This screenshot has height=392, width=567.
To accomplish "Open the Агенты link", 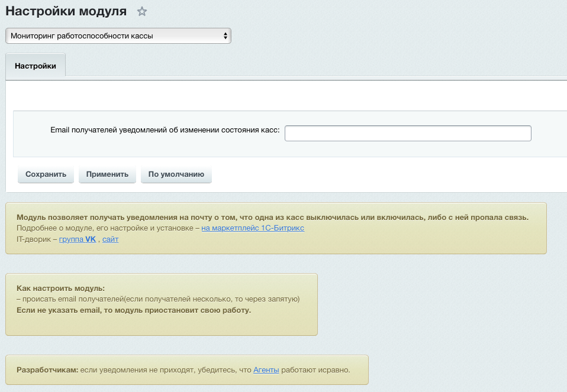I will [x=266, y=370].
